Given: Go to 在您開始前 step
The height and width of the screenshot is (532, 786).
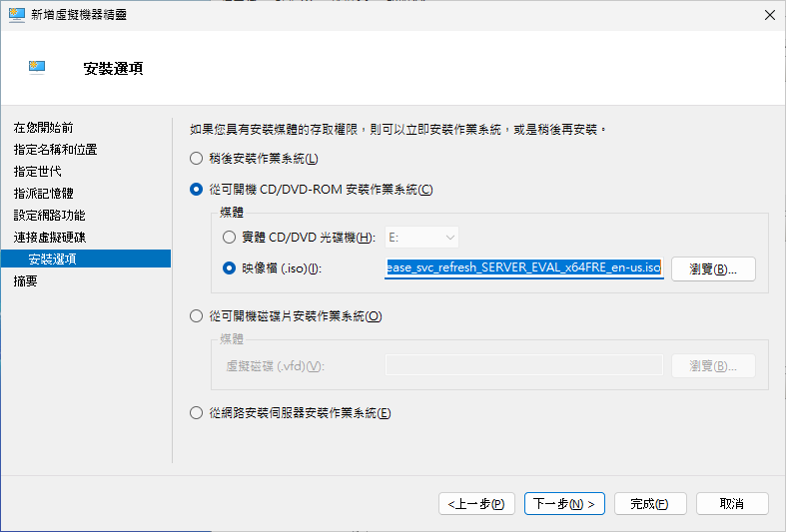Looking at the screenshot, I should 44,128.
